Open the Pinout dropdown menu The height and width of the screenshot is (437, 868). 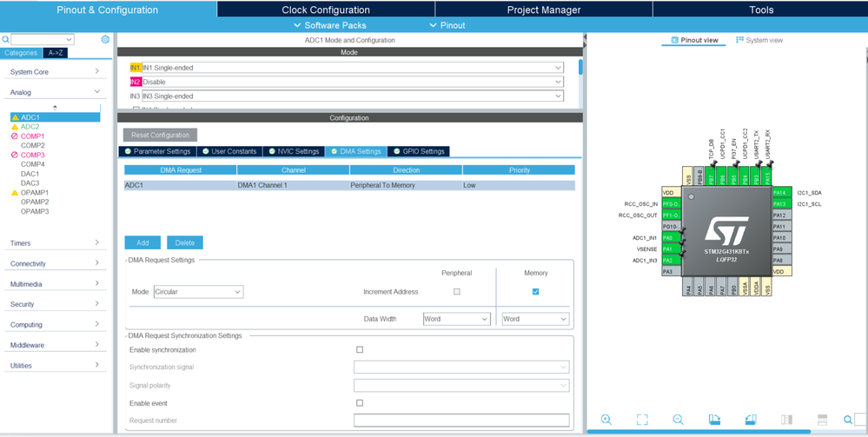pyautogui.click(x=447, y=25)
